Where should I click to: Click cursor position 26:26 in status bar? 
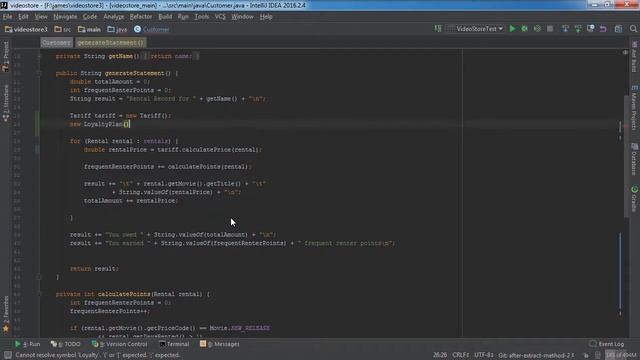[440, 355]
